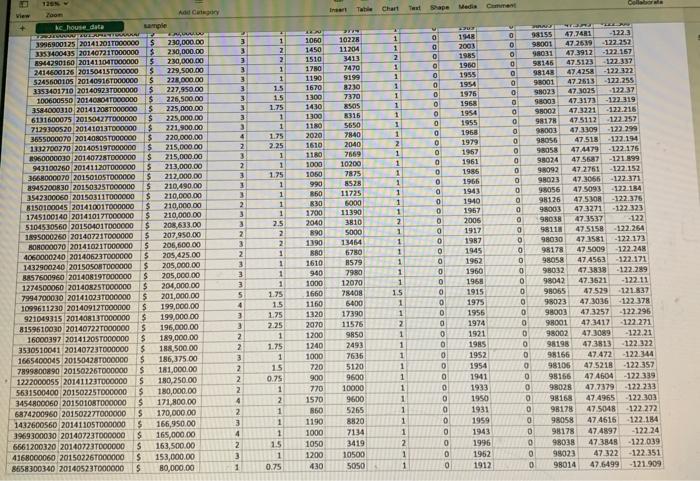Click the Media toolbar button
The width and height of the screenshot is (700, 481).
click(x=467, y=7)
